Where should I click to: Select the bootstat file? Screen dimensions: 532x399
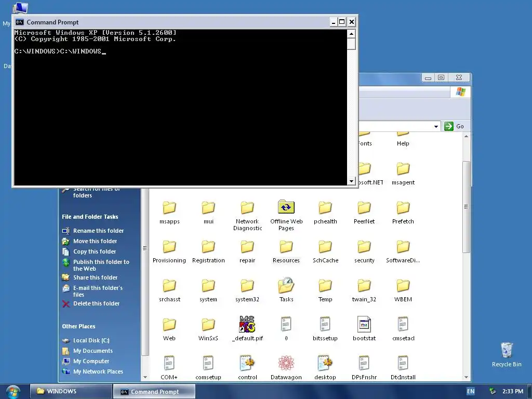pyautogui.click(x=364, y=329)
